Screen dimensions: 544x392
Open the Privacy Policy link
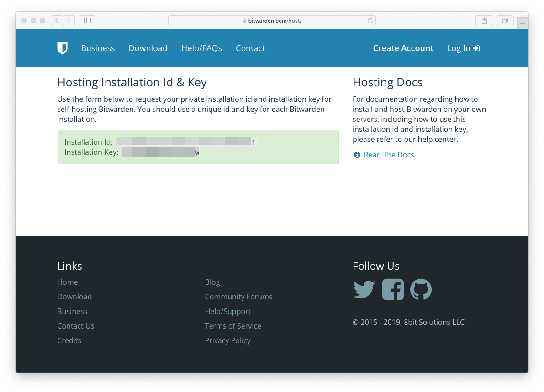(x=228, y=340)
